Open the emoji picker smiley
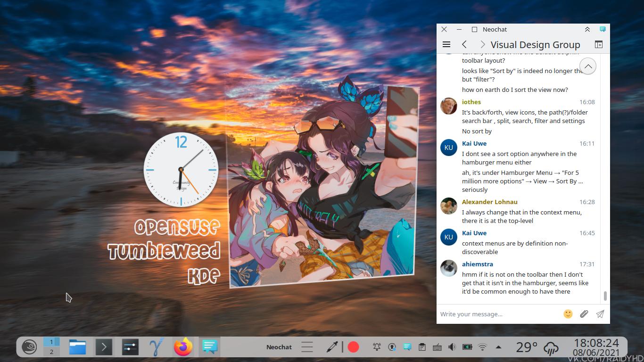This screenshot has height=362, width=644. [x=568, y=314]
